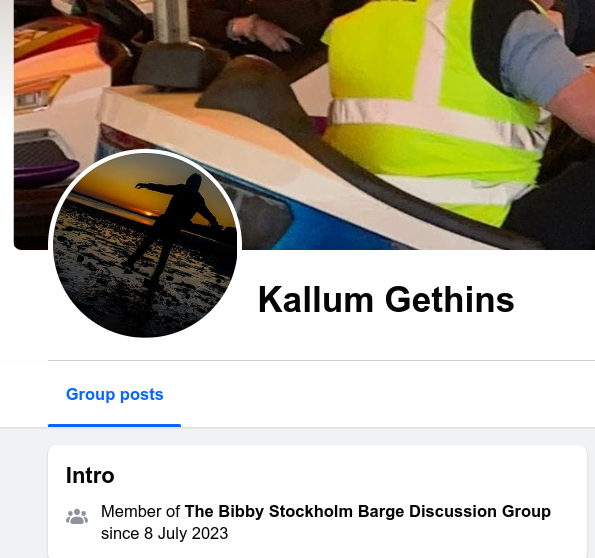Screen dimensions: 595x558
Task: Click the horizontal divider above Group posts
Action: pyautogui.click(x=321, y=360)
